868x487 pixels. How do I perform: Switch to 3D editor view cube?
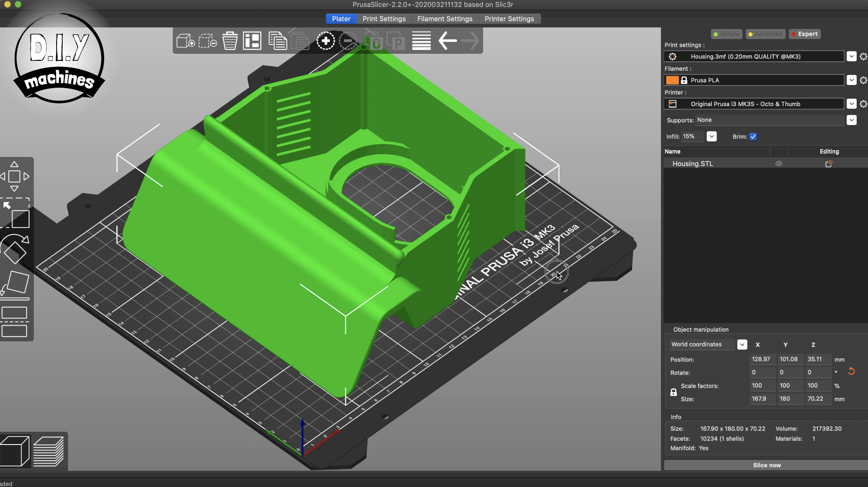[x=15, y=451]
